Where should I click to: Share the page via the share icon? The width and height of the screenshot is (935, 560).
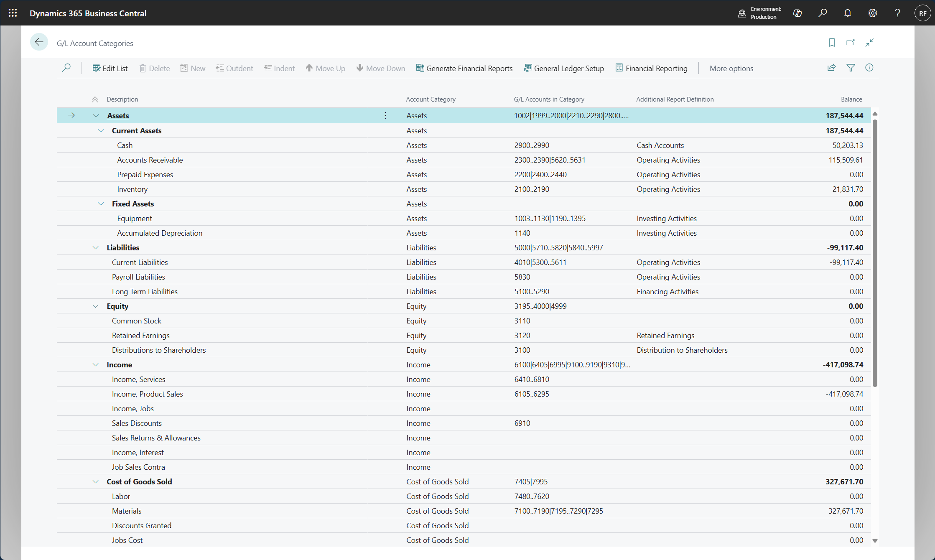point(831,68)
